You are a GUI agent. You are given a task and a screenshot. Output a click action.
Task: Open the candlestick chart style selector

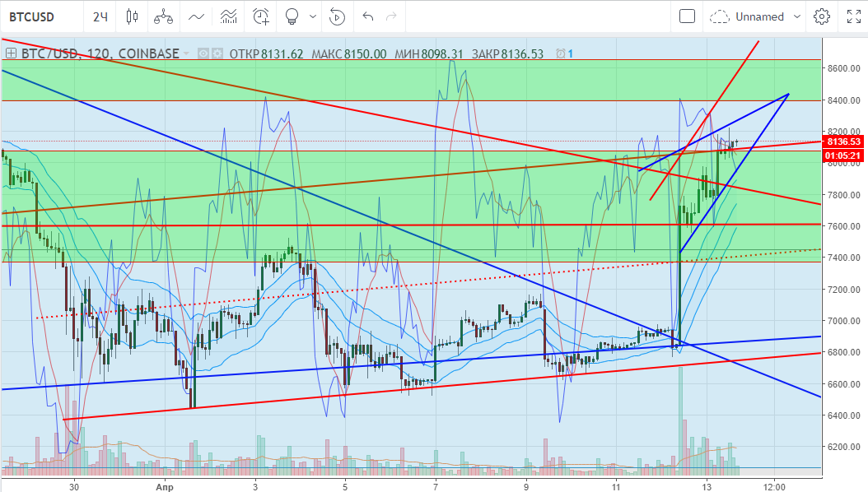[132, 16]
